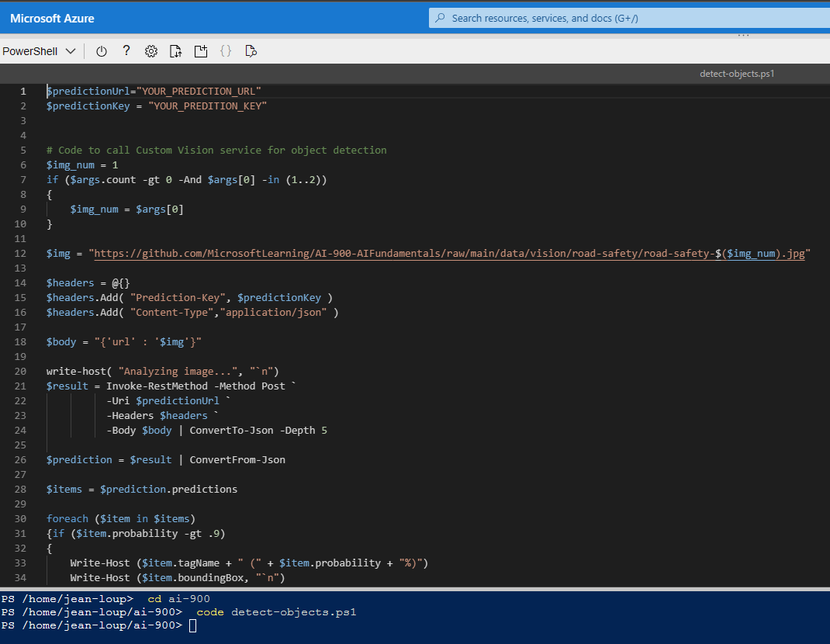Open the editor ellipsis menu
Viewport: 830px width, 644px height.
point(743,36)
